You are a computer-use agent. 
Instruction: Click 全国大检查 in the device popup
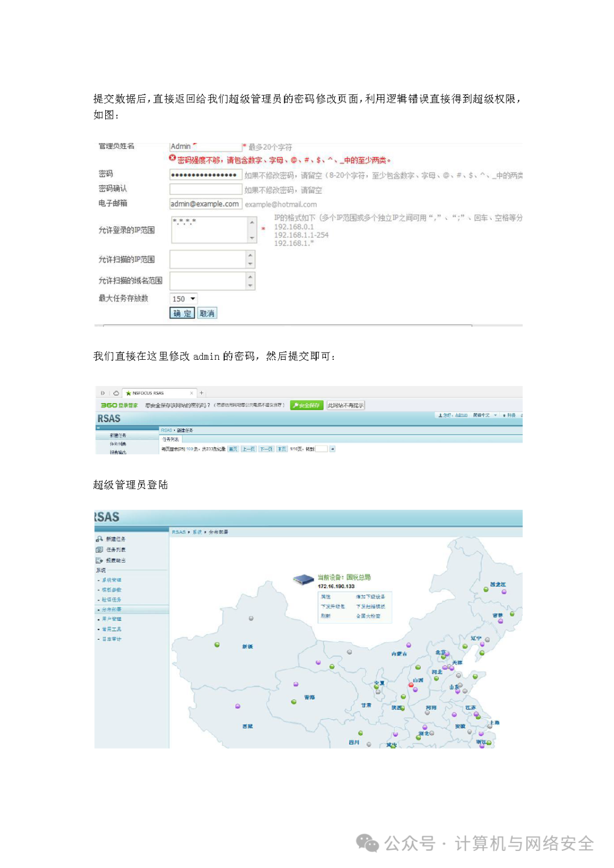(368, 616)
